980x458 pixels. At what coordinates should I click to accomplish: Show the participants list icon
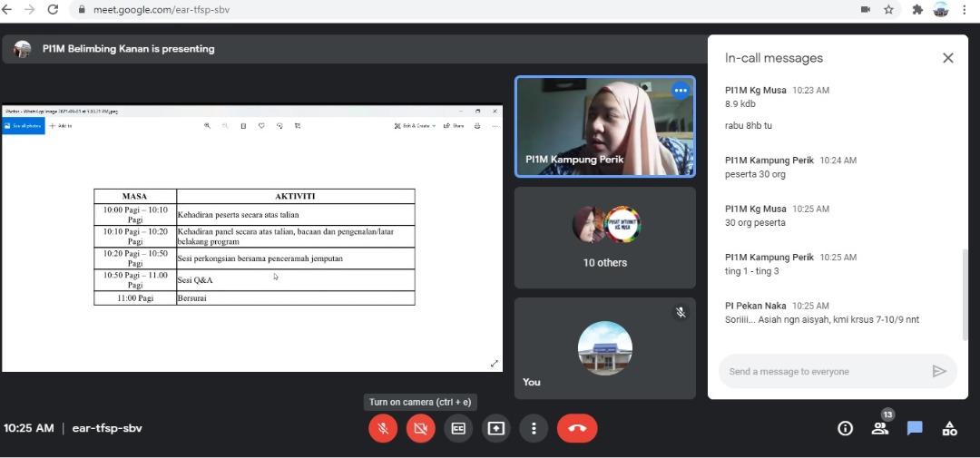[x=879, y=428]
